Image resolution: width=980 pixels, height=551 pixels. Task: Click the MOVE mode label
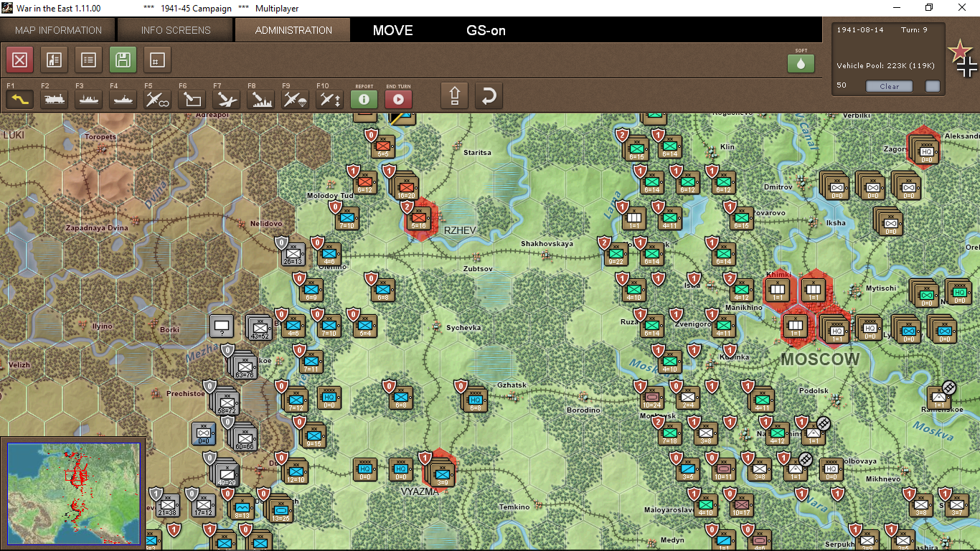click(392, 30)
